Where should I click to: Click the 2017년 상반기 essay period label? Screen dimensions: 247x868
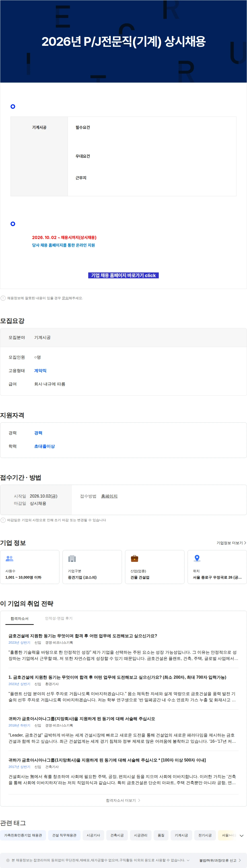[19, 767]
